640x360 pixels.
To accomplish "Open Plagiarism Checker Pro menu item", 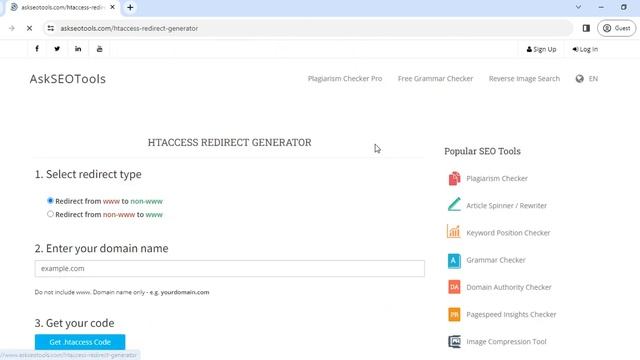I will click(x=345, y=79).
